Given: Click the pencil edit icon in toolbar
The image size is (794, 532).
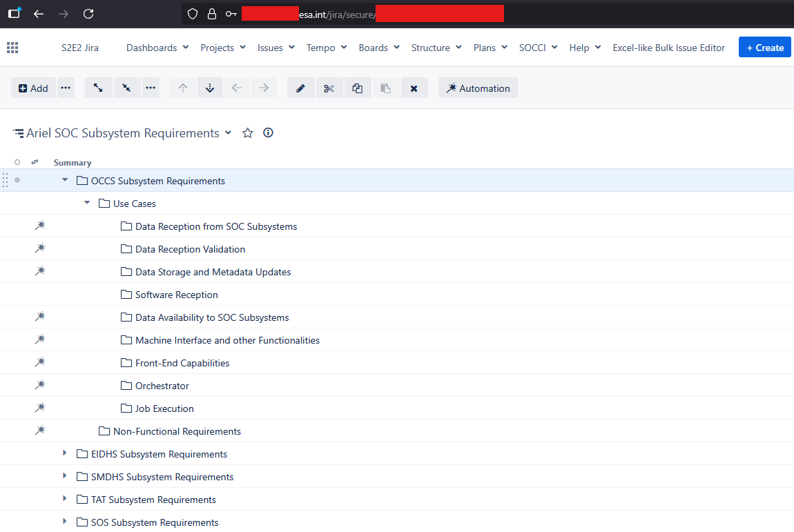Looking at the screenshot, I should click(x=300, y=88).
